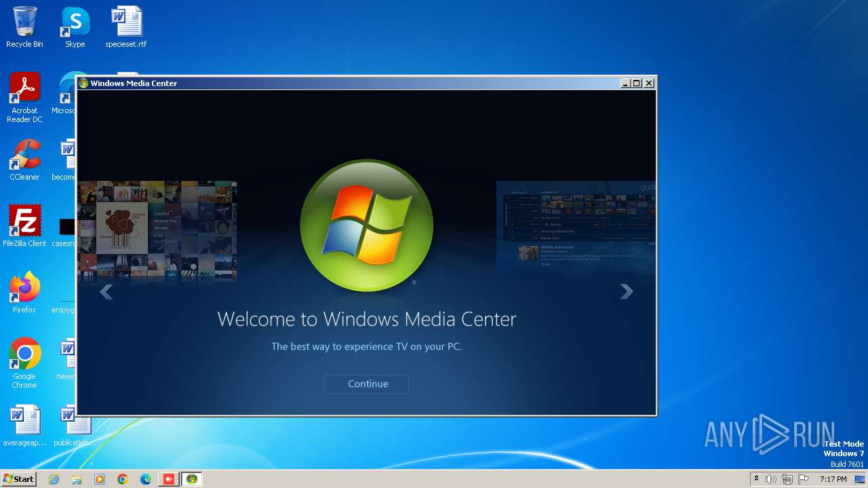Launch Acrobat Reader DC from desktop
868x488 pixels.
coord(24,98)
